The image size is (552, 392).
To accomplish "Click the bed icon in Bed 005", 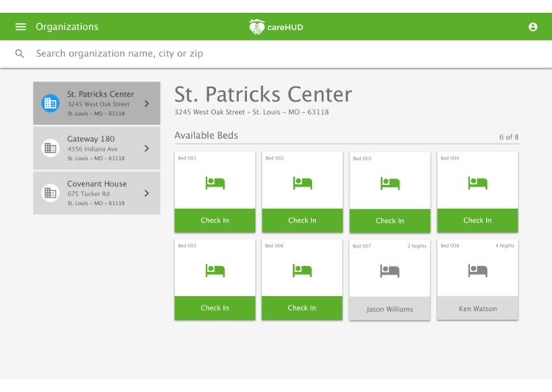I will [214, 271].
